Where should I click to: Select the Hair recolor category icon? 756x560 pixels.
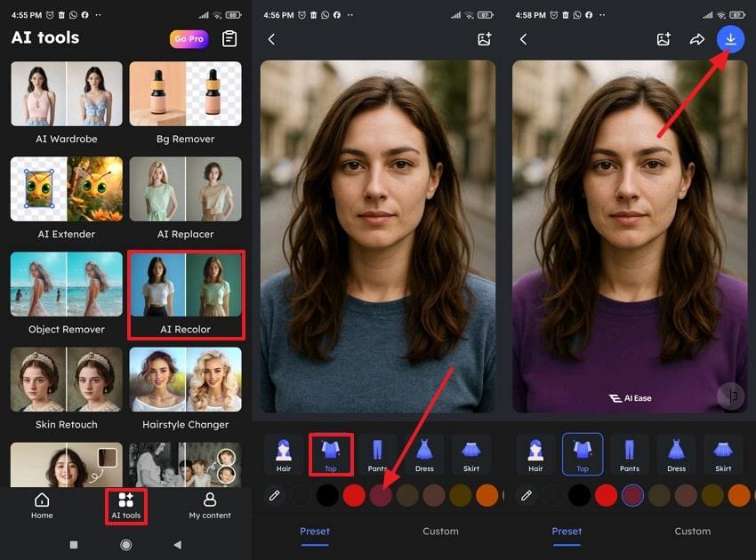[x=283, y=453]
